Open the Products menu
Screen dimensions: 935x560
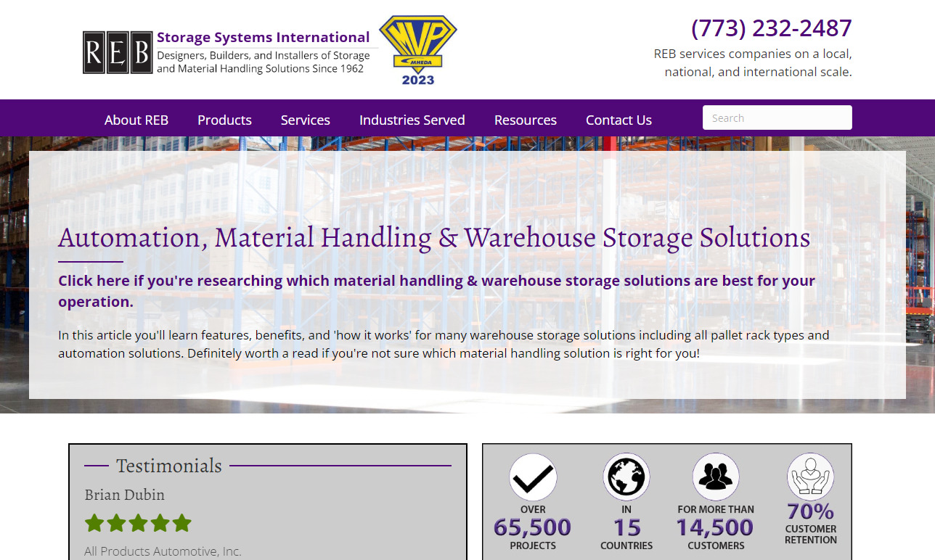tap(224, 120)
